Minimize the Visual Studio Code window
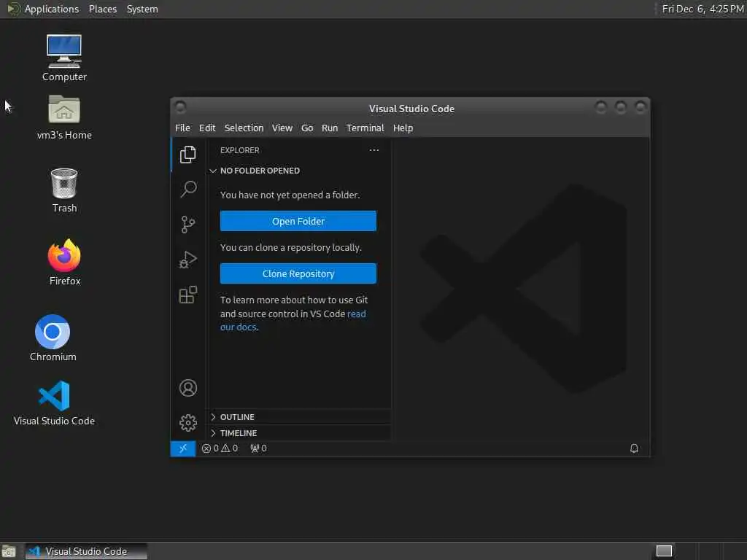 click(x=601, y=107)
